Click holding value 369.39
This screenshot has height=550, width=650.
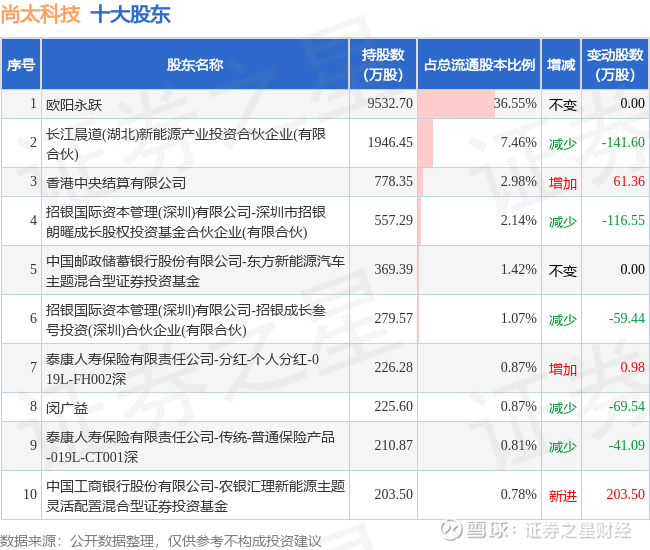coord(393,269)
